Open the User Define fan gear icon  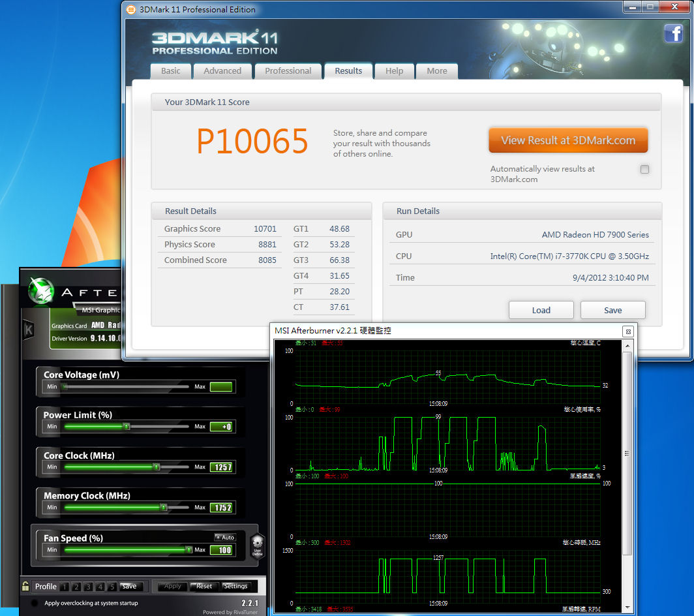(x=257, y=545)
